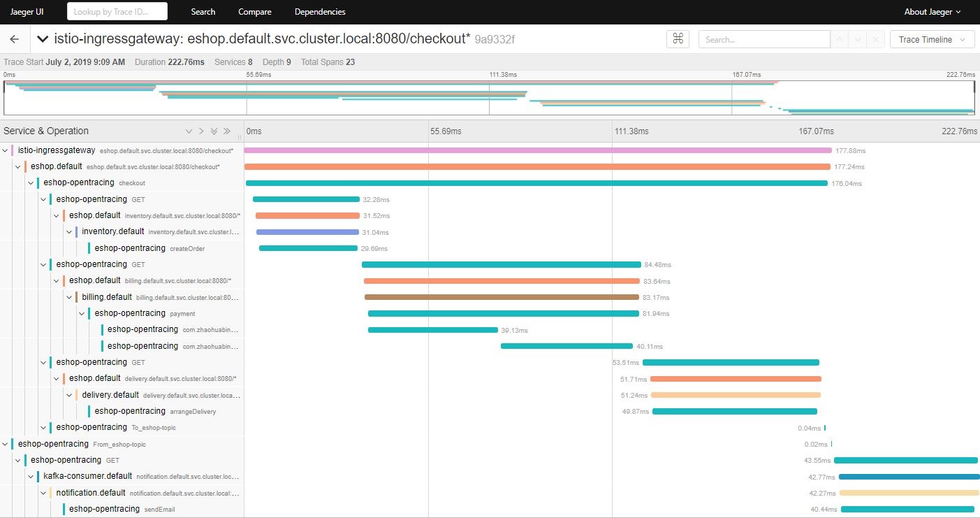Expand all spans double chevron
The width and height of the screenshot is (980, 518).
tap(214, 131)
